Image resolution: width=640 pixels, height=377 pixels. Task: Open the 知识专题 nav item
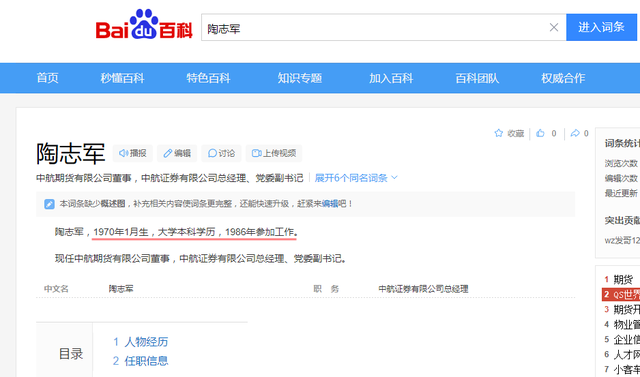300,78
